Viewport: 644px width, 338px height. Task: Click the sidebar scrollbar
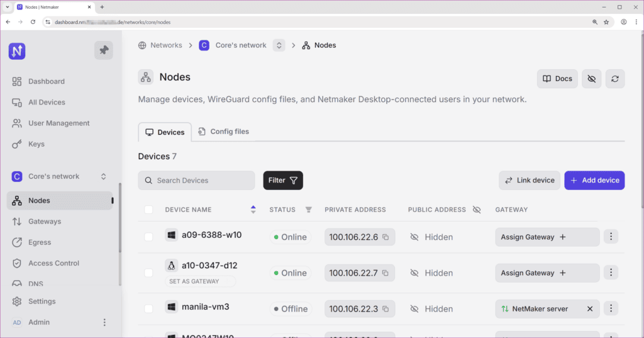tap(120, 218)
